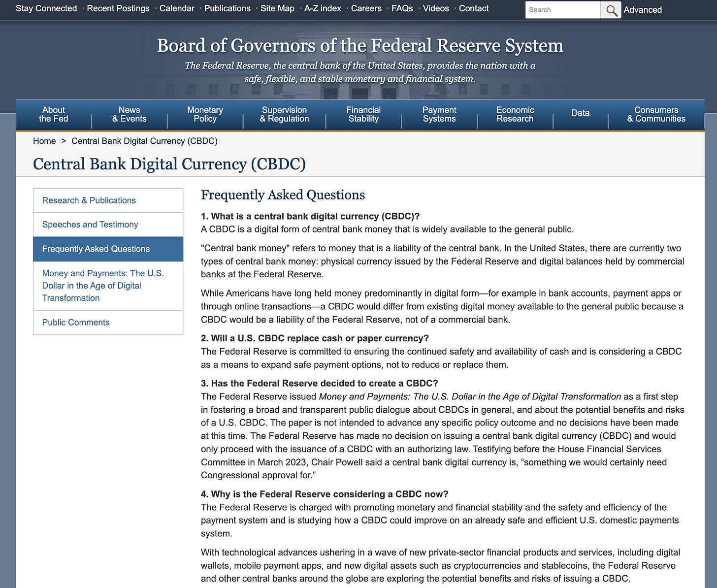The height and width of the screenshot is (588, 717).
Task: Click question 4 Why considering a CBDC now
Action: 325,494
